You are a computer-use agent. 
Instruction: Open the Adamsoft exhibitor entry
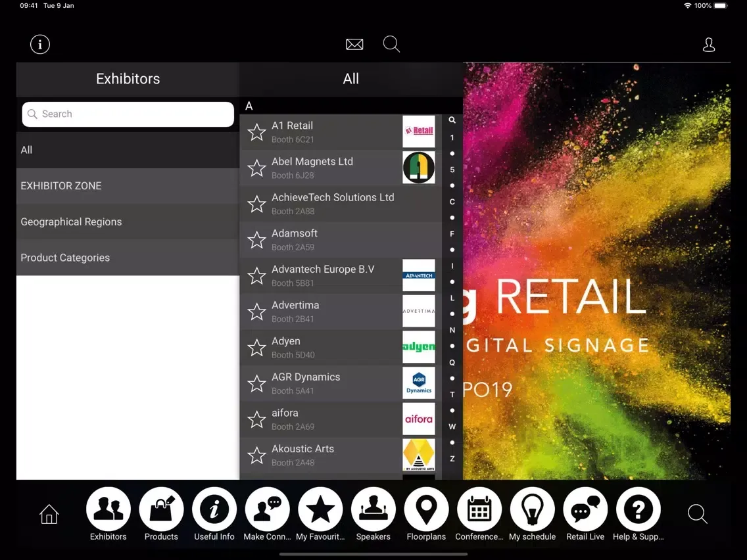[x=341, y=240]
